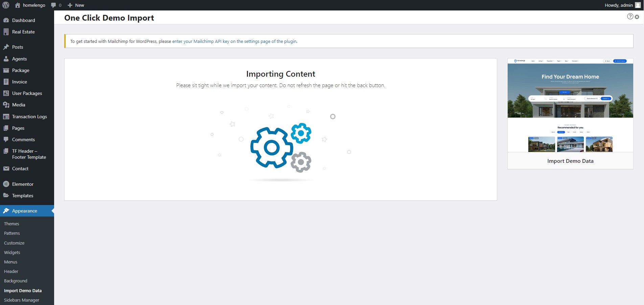Open the homelengo site home icon

(18, 5)
